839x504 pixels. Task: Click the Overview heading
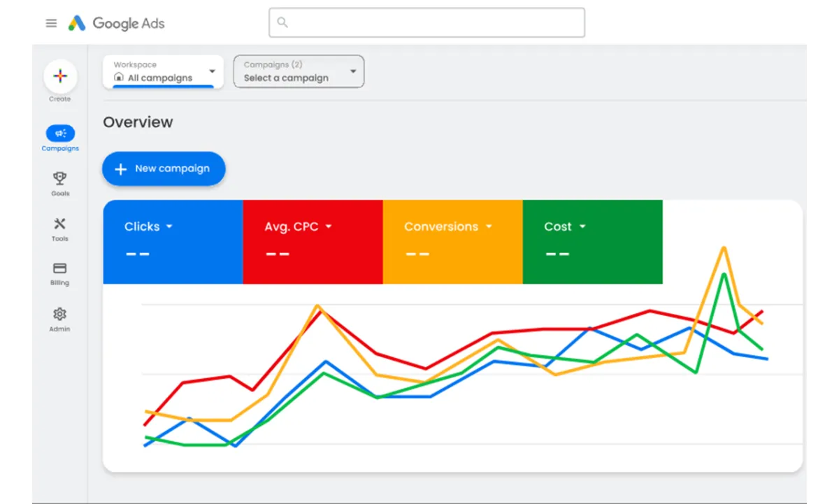click(138, 122)
